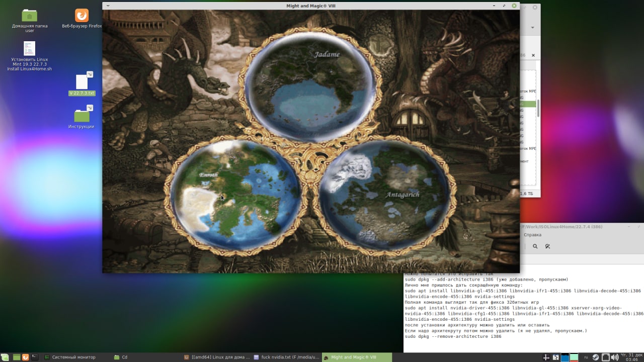Image resolution: width=644 pixels, height=362 pixels.
Task: Switch to the Системный монитор taskbar window
Action: tap(75, 357)
